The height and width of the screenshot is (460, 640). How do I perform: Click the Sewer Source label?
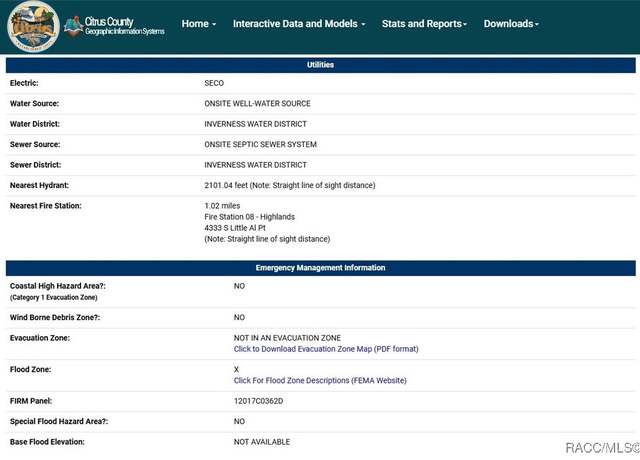35,144
